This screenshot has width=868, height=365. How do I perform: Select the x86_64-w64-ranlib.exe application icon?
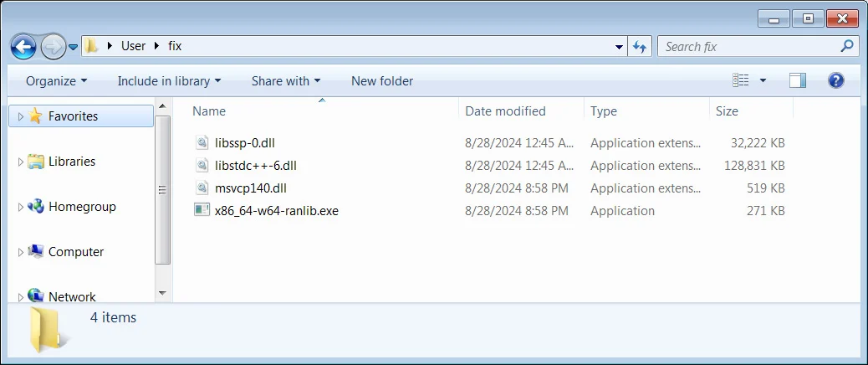click(202, 210)
